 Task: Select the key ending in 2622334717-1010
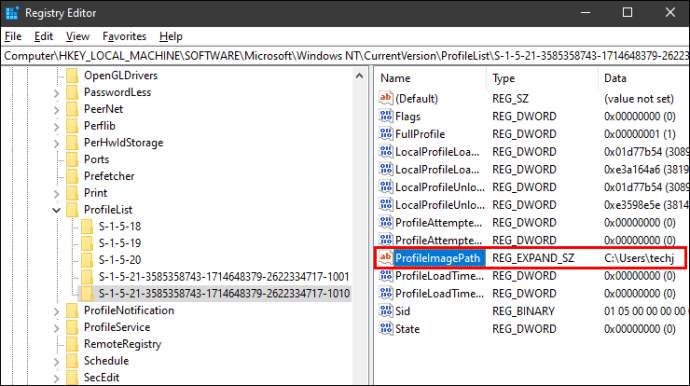coord(224,294)
